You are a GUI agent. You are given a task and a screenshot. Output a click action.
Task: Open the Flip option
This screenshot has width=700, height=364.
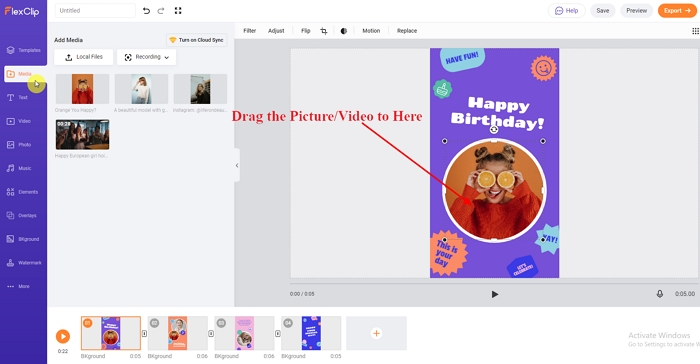tap(305, 31)
